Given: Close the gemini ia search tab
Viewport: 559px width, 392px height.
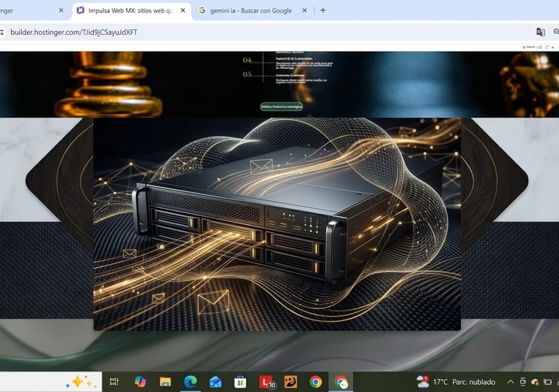Looking at the screenshot, I should point(304,11).
